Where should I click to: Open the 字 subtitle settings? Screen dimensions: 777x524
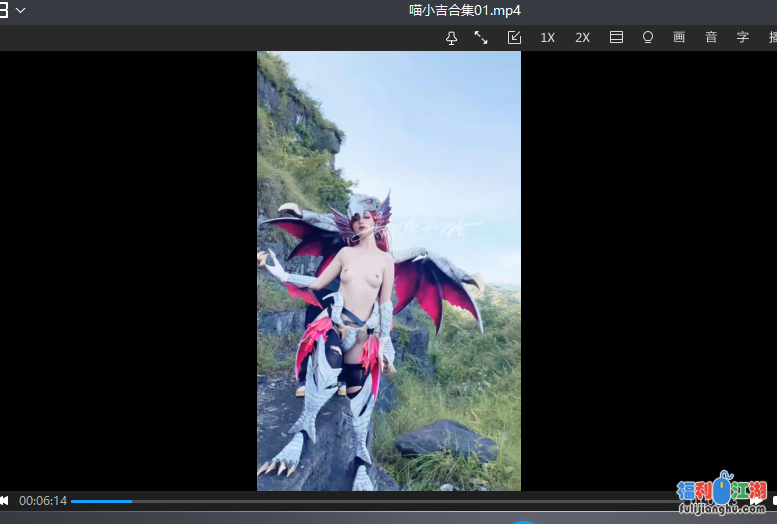click(x=743, y=37)
